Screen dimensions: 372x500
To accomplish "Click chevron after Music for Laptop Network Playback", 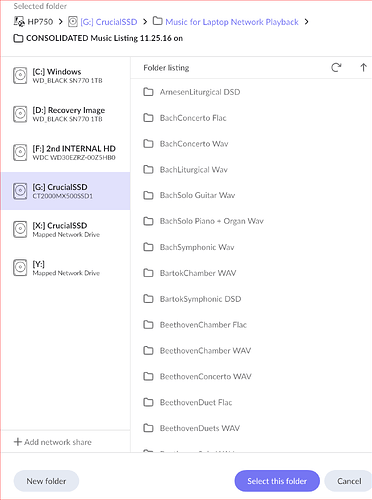I will click(307, 22).
